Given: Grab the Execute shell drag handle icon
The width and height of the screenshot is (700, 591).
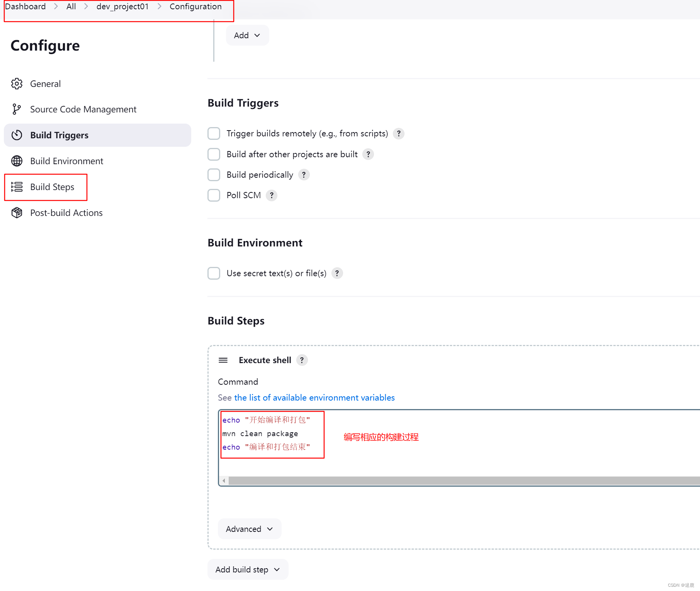Looking at the screenshot, I should tap(223, 360).
